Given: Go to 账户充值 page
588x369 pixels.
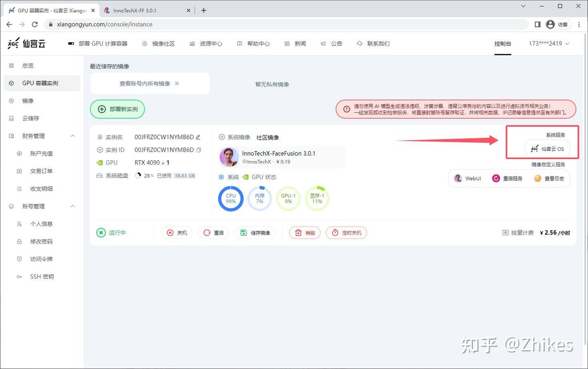Looking at the screenshot, I should click(42, 154).
